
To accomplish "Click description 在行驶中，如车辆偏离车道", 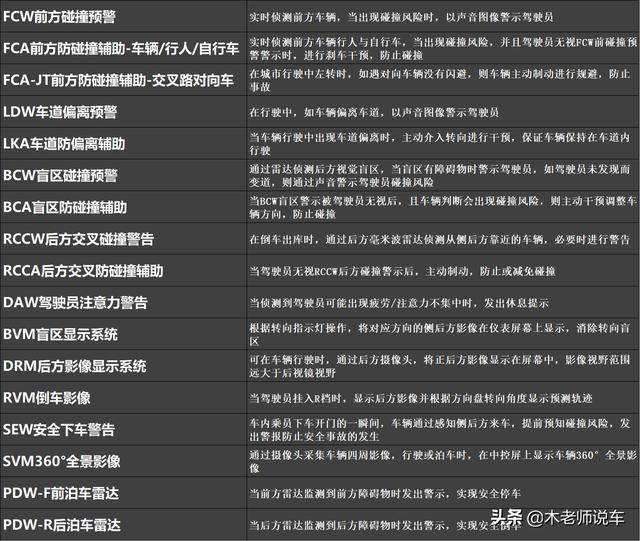I will click(x=374, y=112).
